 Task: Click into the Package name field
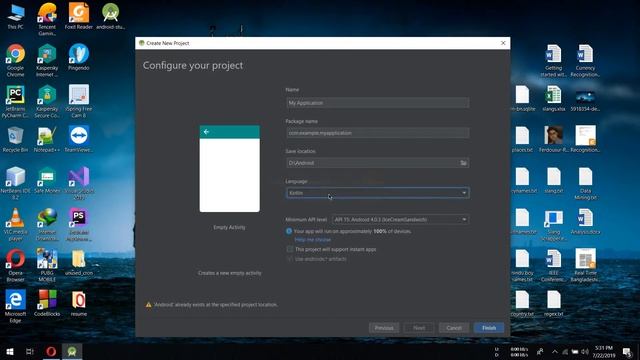[x=378, y=133]
